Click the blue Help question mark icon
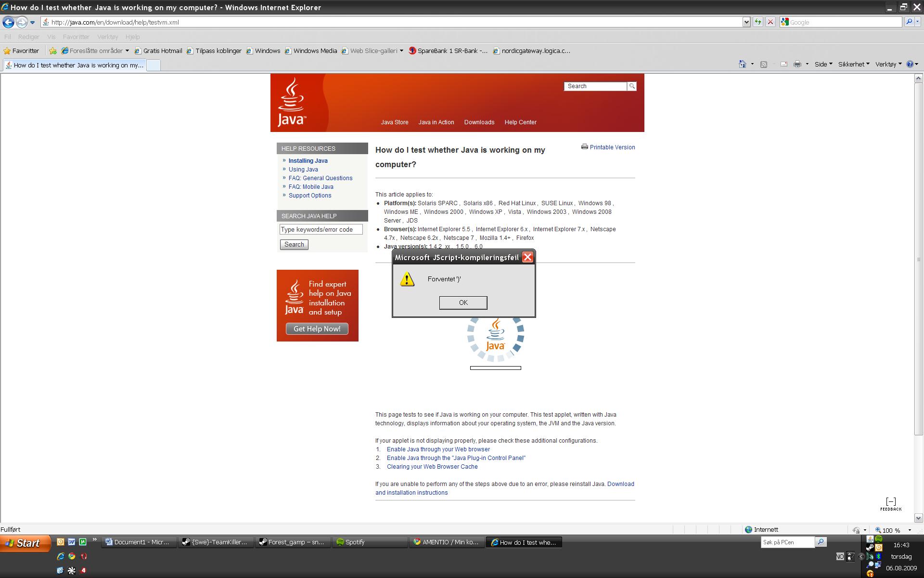924x578 pixels. click(x=910, y=64)
